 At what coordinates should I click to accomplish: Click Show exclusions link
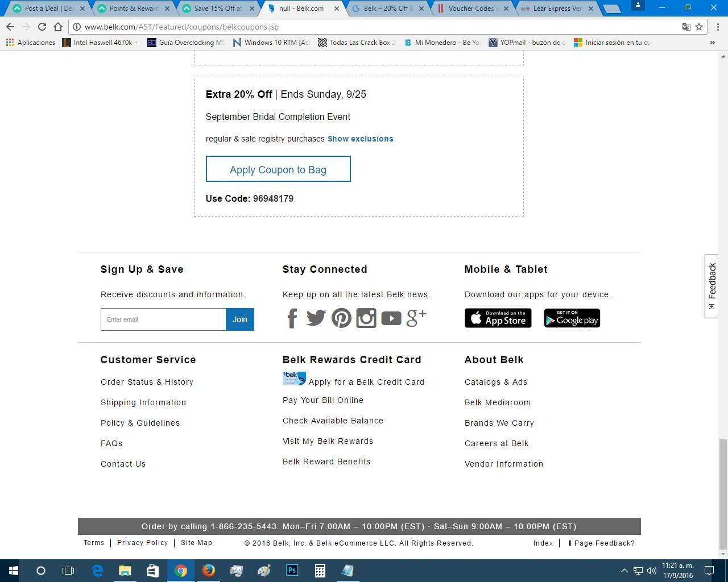(x=361, y=139)
